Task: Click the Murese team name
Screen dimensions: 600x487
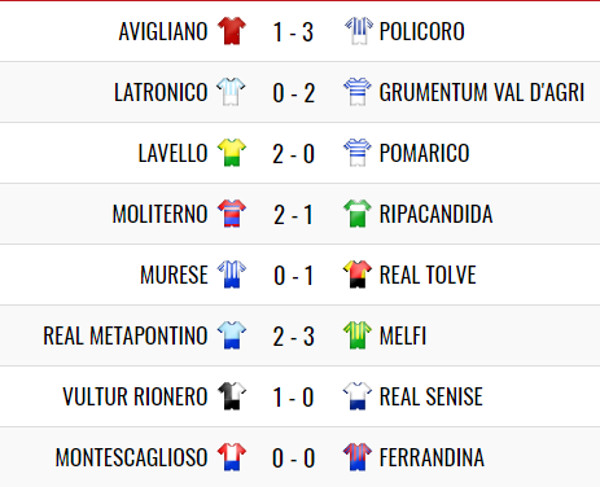Action: 174,275
